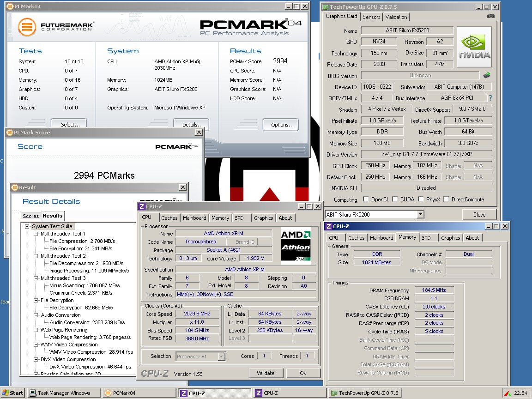Click the Futuremark orange logo in PCMark04
The image size is (532, 399).
click(27, 27)
